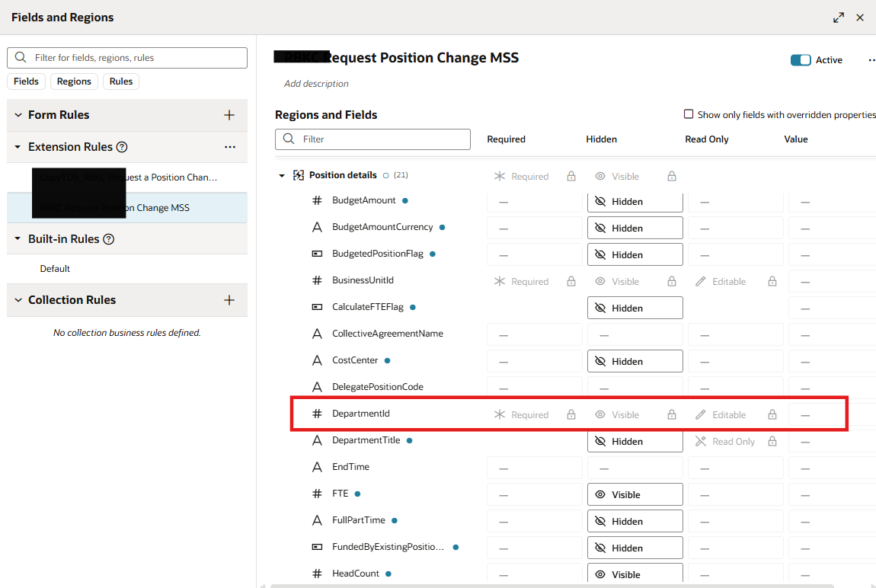The height and width of the screenshot is (588, 876).
Task: Collapse the Built-in Rules section
Action: tap(18, 239)
